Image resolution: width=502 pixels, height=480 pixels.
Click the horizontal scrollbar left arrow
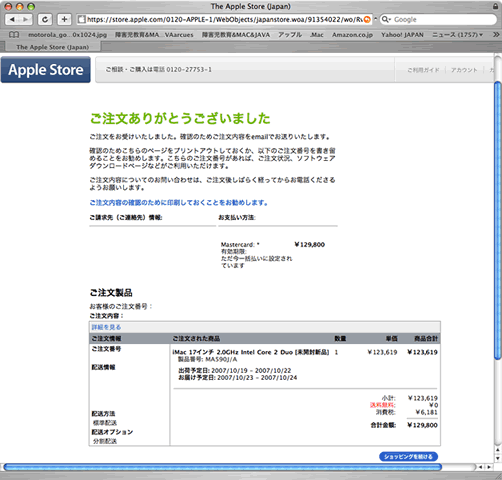tap(480, 467)
